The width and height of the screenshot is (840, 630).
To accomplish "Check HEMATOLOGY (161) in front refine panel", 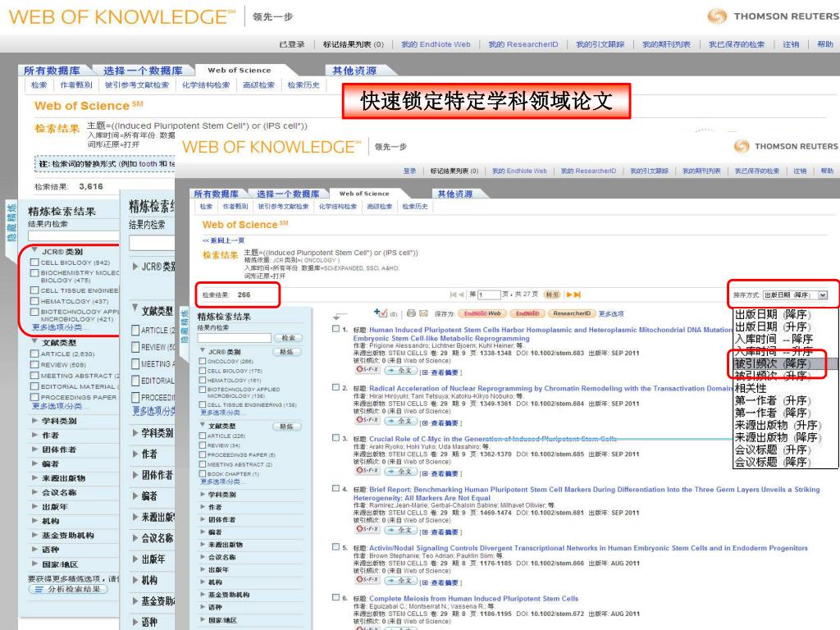I will tap(203, 380).
